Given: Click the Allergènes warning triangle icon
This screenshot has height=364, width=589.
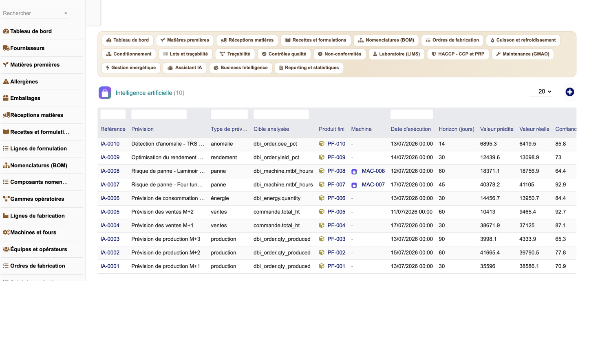Looking at the screenshot, I should tap(6, 81).
